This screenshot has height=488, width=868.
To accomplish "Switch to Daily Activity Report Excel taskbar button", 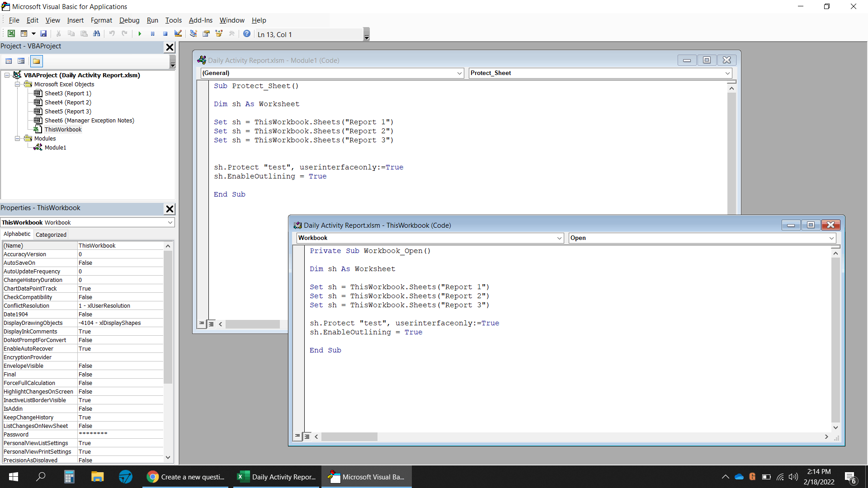I will pos(277,477).
